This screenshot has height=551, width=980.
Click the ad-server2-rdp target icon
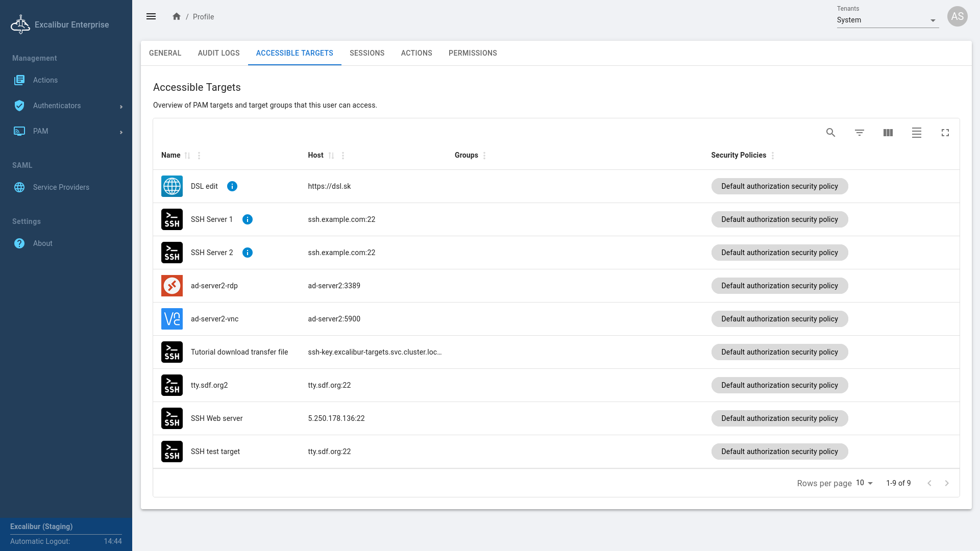pos(172,286)
